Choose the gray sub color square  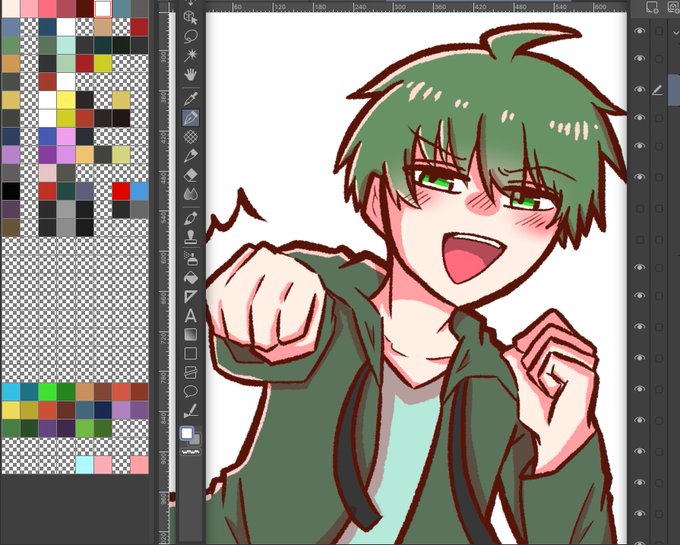coord(195,440)
